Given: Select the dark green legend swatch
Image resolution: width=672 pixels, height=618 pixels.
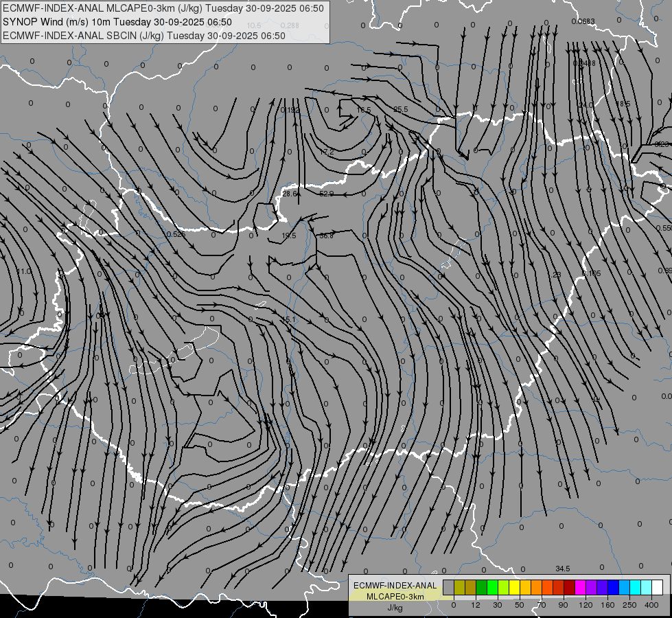Looking at the screenshot, I should click(482, 587).
